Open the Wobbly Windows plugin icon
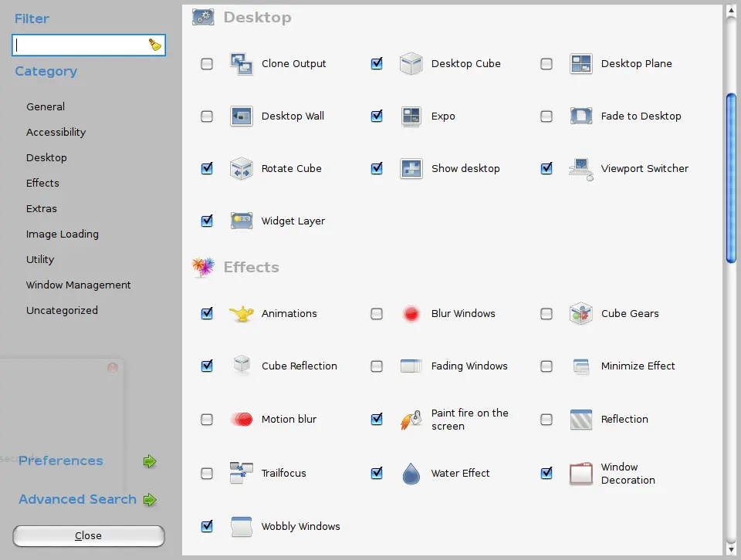741x560 pixels. 242,527
